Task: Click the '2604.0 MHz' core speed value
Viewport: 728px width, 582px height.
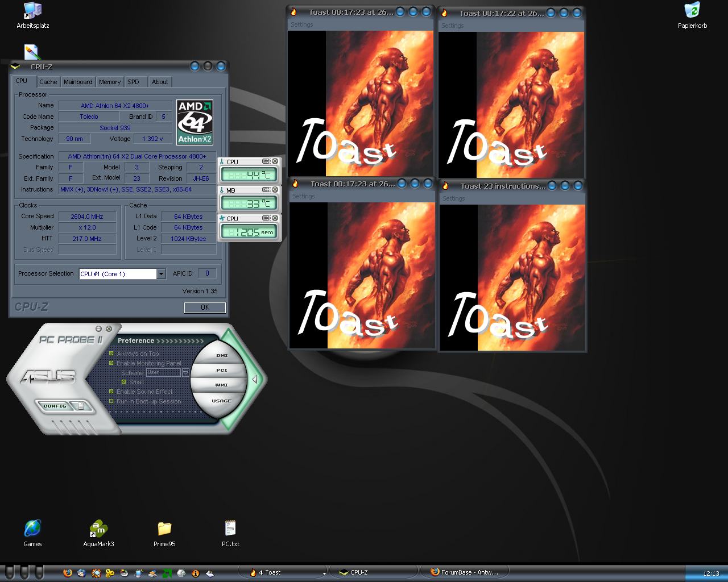Action: tap(87, 217)
